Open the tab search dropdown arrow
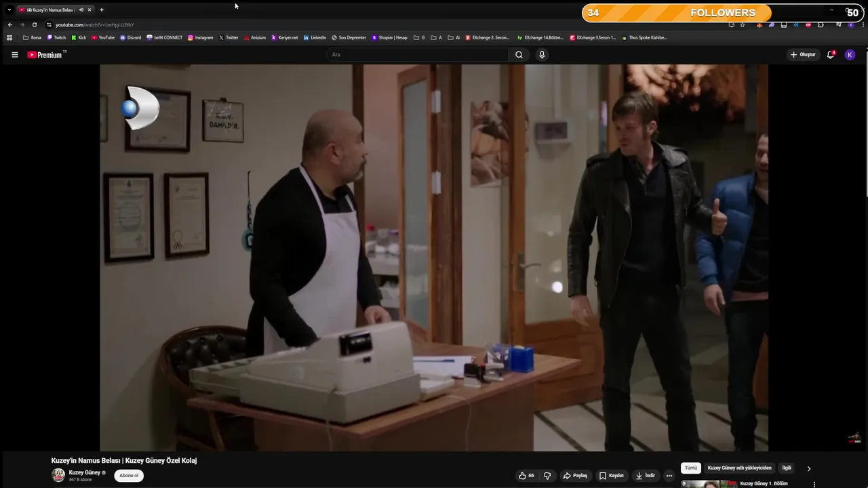 (x=9, y=9)
